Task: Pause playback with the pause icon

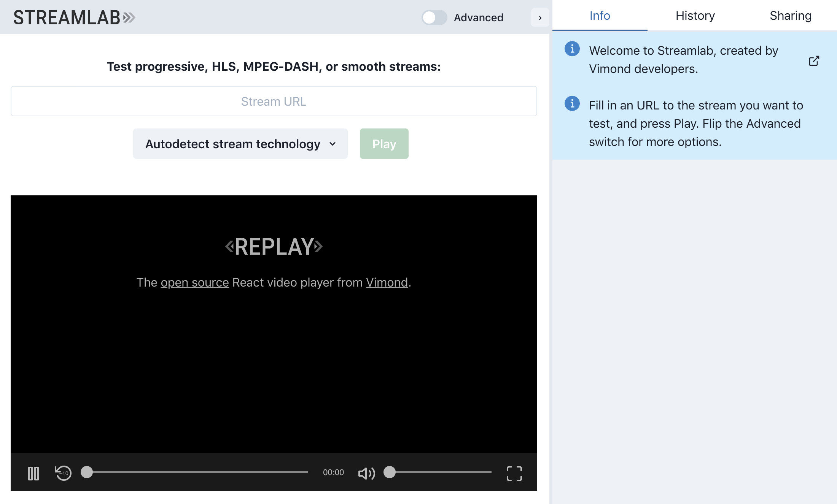Action: (33, 473)
